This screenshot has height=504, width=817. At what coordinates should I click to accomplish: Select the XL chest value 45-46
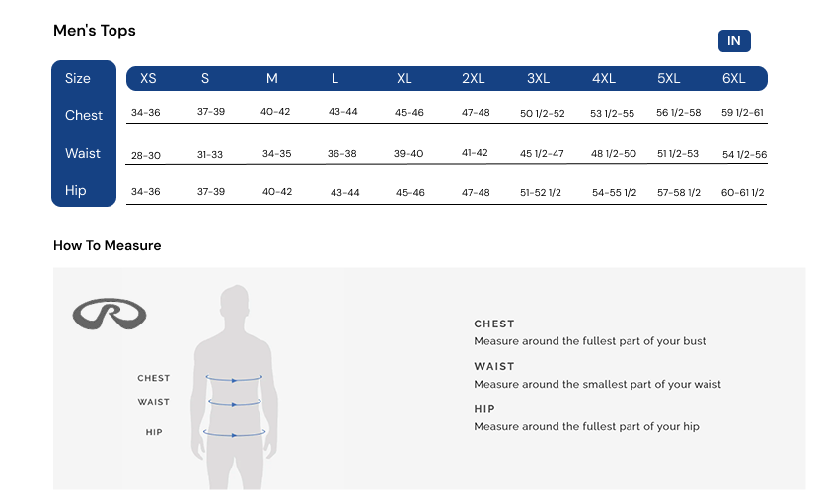(x=409, y=113)
